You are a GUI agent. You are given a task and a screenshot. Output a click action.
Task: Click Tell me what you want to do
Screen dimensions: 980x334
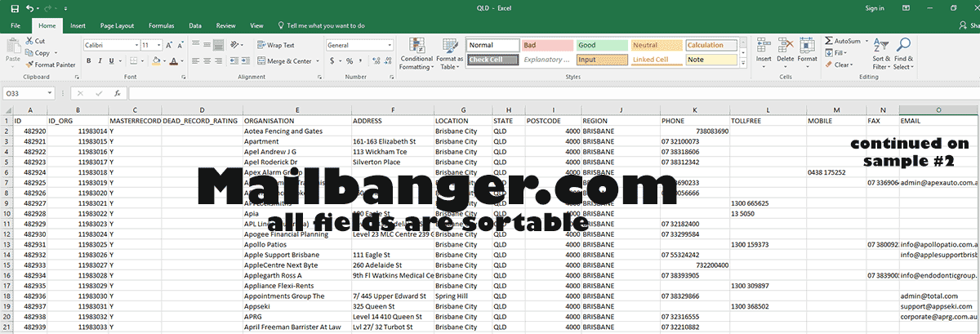322,25
